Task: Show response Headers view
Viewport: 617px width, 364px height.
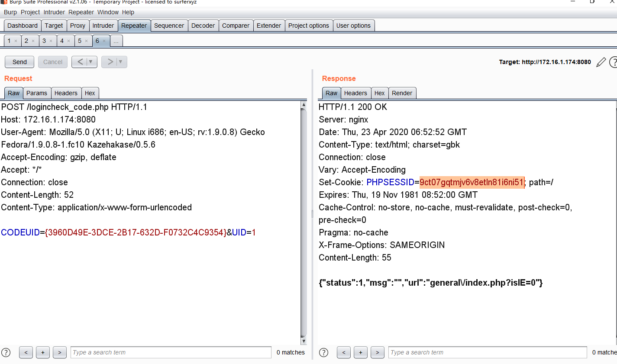Action: pyautogui.click(x=355, y=93)
